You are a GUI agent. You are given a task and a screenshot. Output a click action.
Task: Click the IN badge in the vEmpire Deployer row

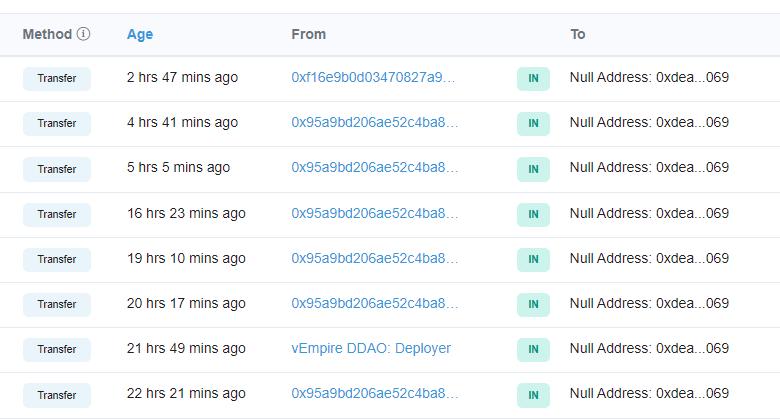tap(533, 349)
